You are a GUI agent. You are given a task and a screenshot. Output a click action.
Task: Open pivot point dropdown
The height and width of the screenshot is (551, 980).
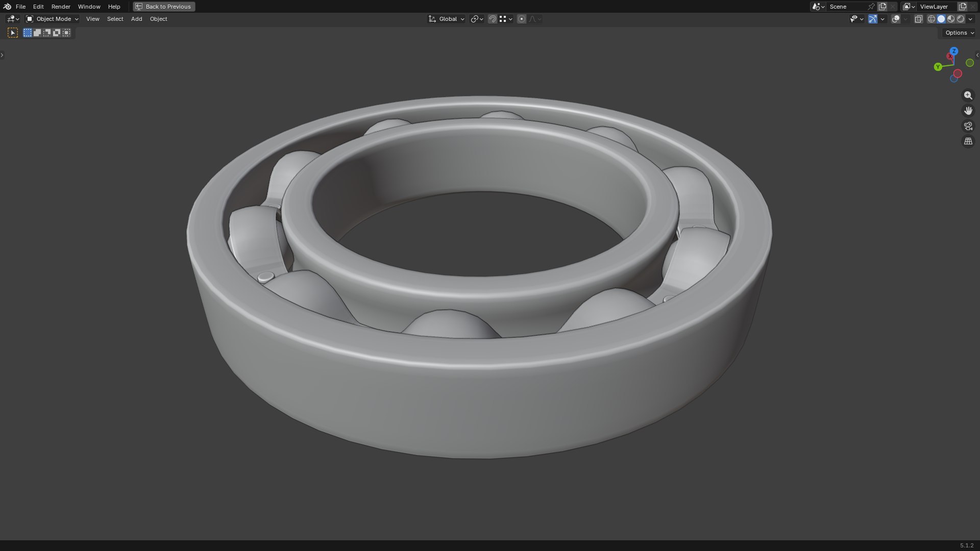pyautogui.click(x=477, y=19)
